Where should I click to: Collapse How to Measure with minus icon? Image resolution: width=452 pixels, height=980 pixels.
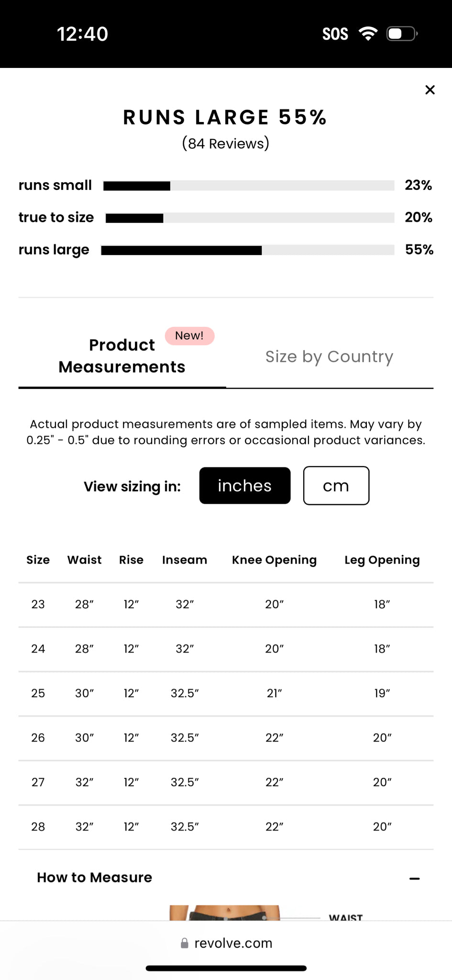point(414,879)
